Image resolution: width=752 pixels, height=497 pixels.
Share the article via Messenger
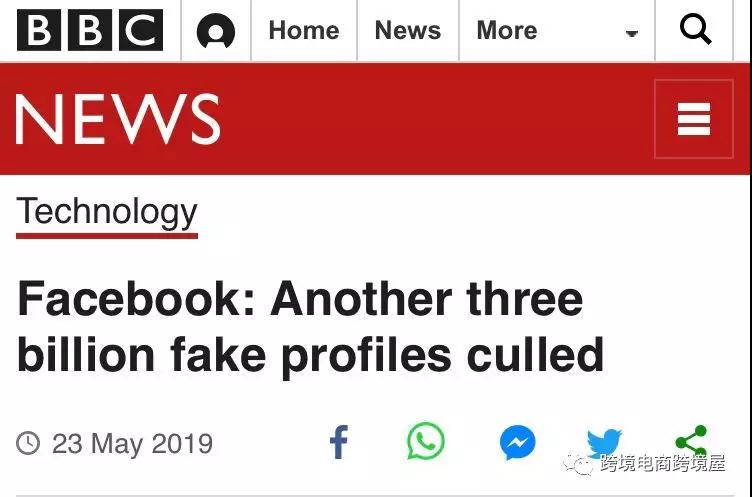(x=518, y=442)
